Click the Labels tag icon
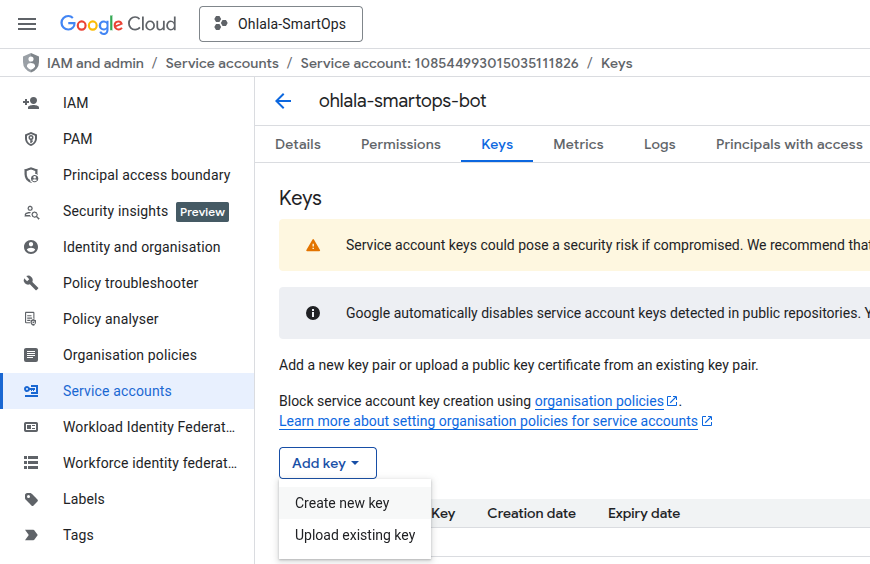870x564 pixels. click(x=31, y=499)
